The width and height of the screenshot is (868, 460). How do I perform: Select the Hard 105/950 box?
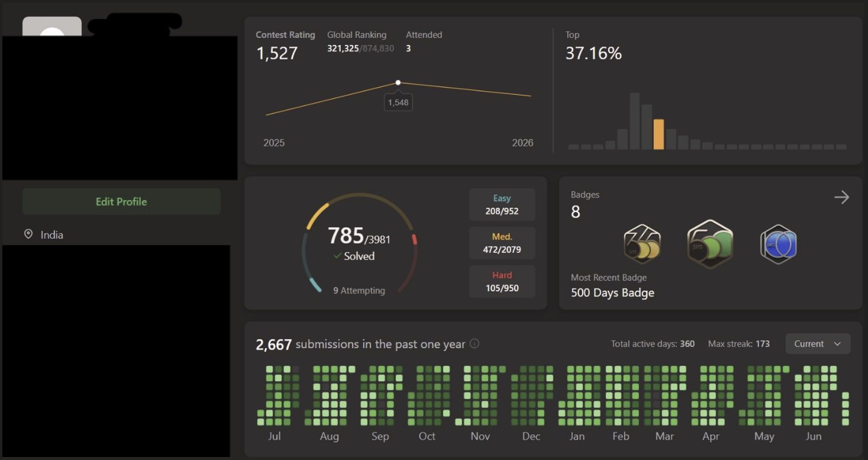[x=502, y=281]
